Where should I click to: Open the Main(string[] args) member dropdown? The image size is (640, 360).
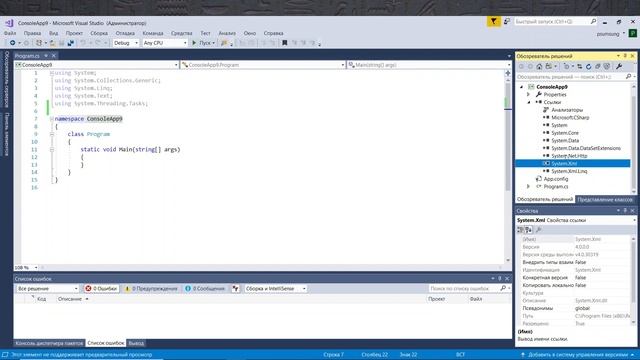pyautogui.click(x=429, y=65)
